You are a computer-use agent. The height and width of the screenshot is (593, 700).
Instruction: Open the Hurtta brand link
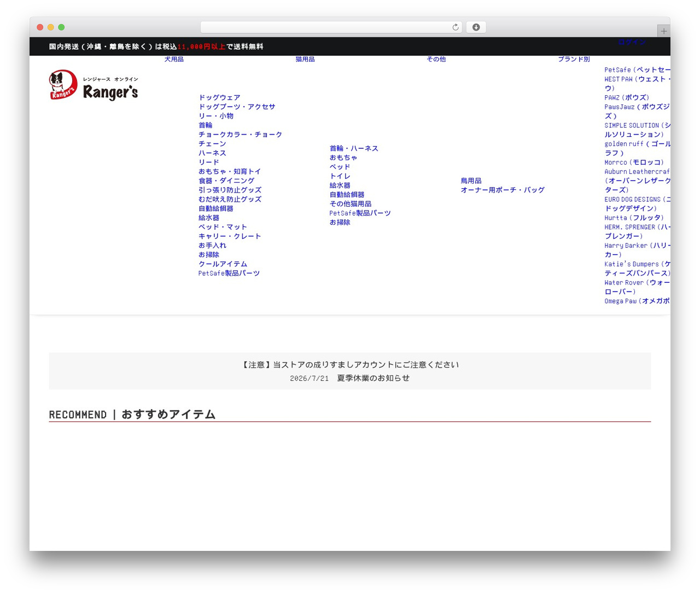pos(634,218)
